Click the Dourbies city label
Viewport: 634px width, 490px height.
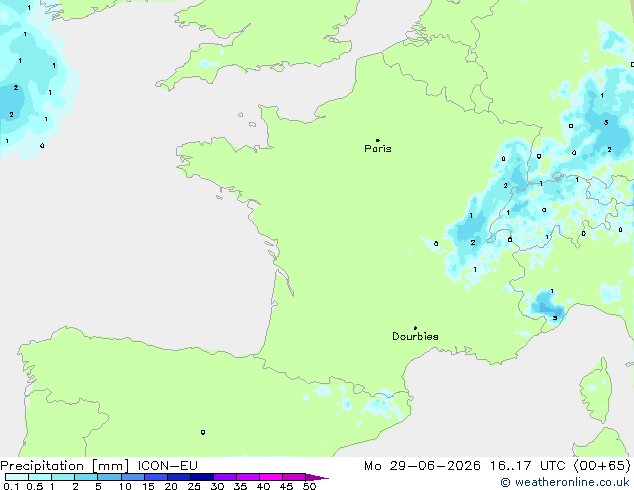(415, 336)
